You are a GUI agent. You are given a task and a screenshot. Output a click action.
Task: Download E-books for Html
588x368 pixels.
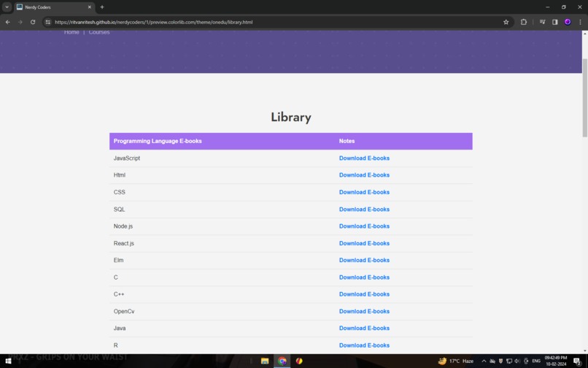point(364,175)
